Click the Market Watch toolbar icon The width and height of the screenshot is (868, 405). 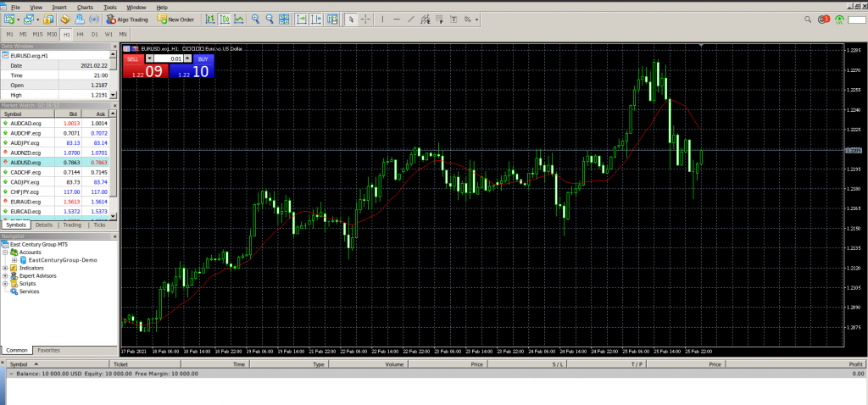(x=48, y=19)
